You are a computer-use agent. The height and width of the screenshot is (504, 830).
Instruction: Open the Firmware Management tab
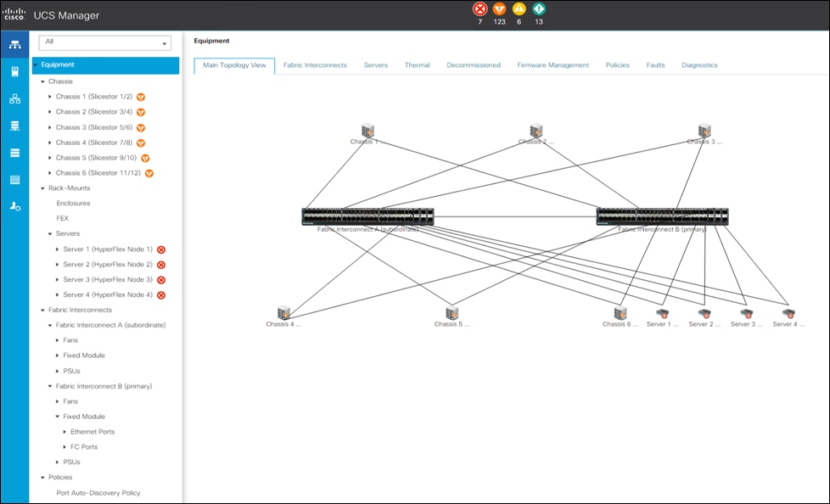(552, 65)
